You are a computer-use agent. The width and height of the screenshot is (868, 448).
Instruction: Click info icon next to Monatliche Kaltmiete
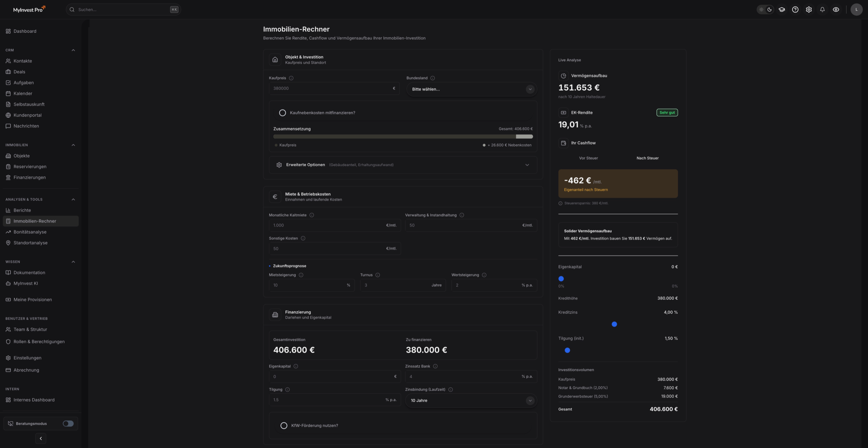point(312,215)
